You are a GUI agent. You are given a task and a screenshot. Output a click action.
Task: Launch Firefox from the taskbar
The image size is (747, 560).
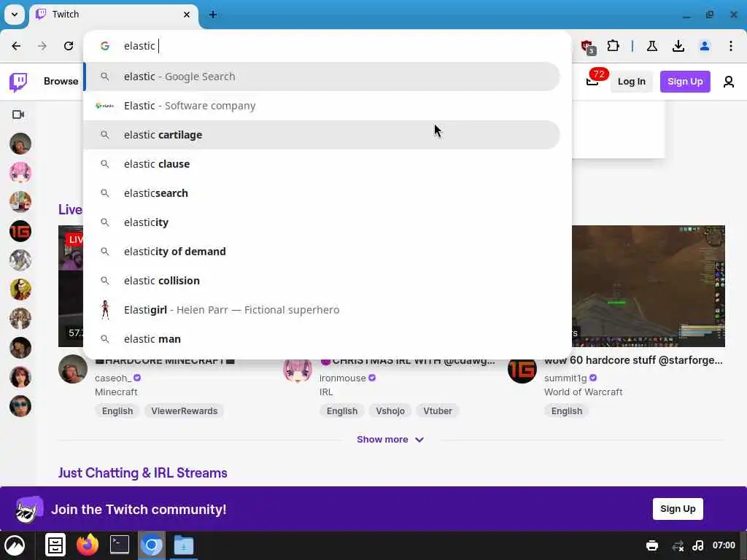click(x=88, y=545)
